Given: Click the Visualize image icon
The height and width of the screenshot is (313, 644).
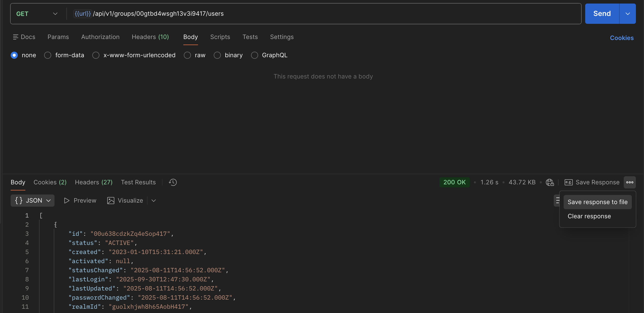Looking at the screenshot, I should 111,201.
